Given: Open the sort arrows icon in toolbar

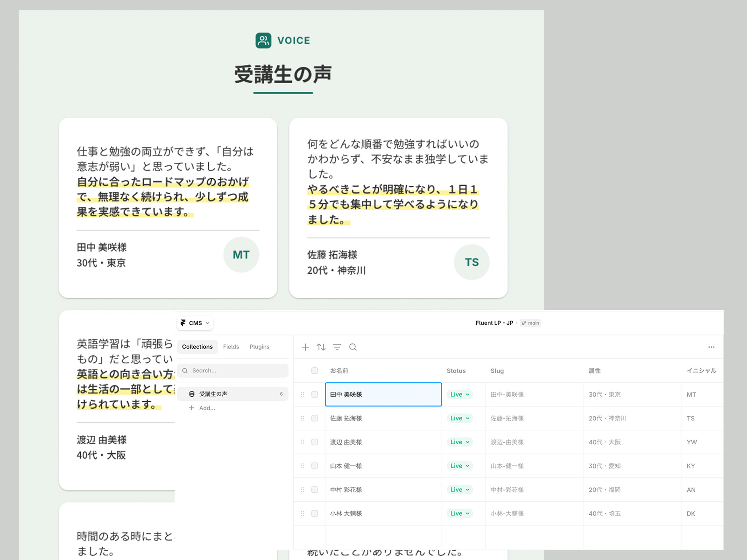Looking at the screenshot, I should (321, 347).
